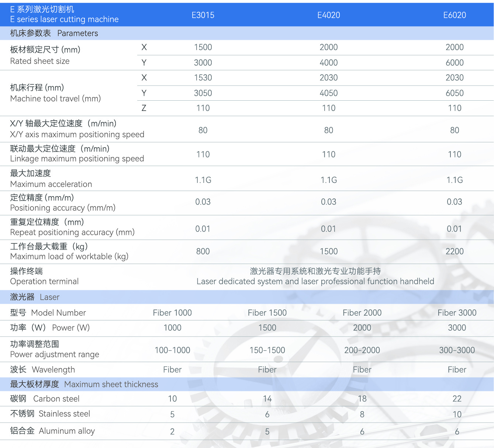Select the Machine tool travel row label
This screenshot has height=448, width=494.
(x=55, y=98)
